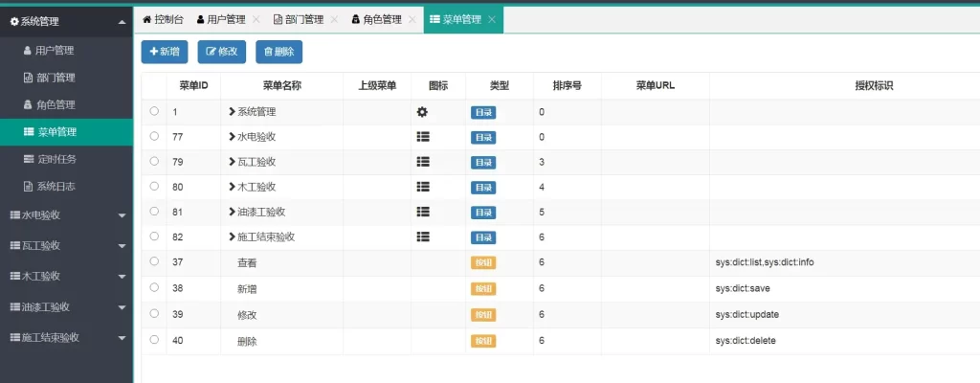980x383 pixels.
Task: Expand the 瓦工验收 row chevron in table
Action: click(x=232, y=162)
